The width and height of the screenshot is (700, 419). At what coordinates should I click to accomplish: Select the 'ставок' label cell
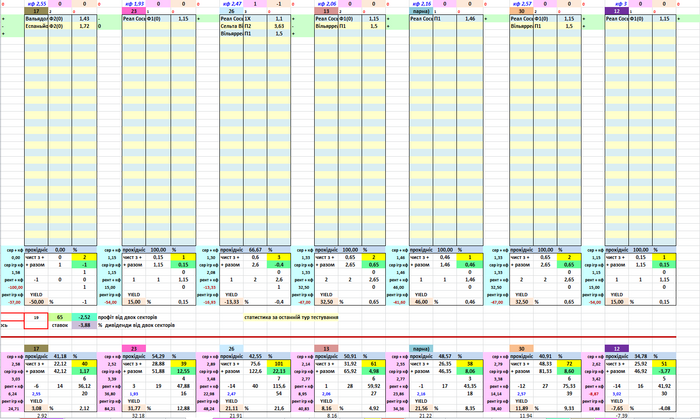tap(60, 325)
